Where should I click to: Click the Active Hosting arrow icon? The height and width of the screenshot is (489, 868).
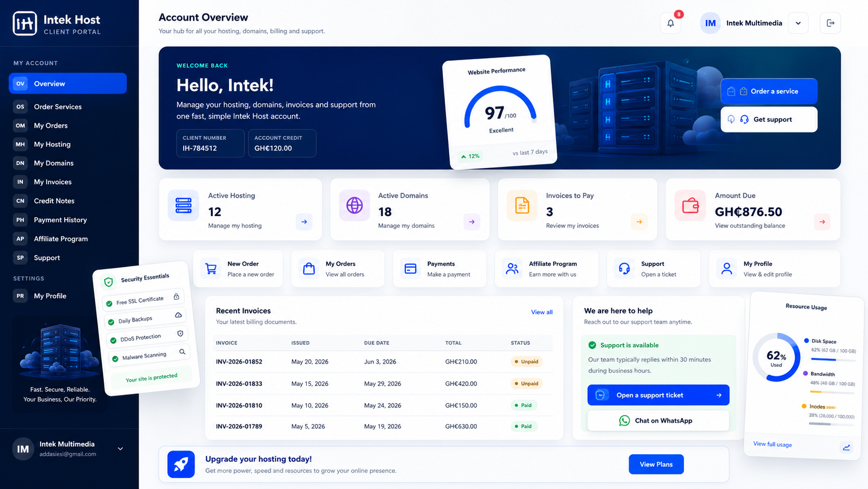304,222
